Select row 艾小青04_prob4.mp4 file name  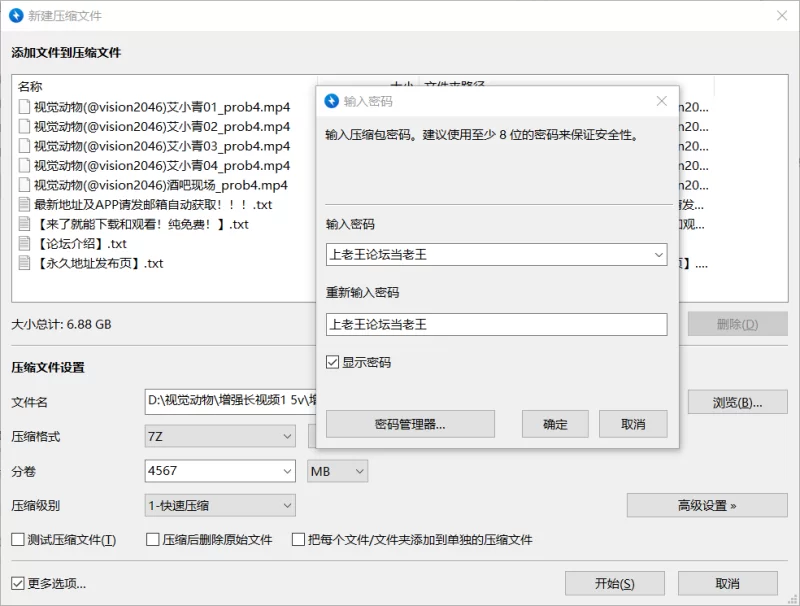(x=162, y=165)
